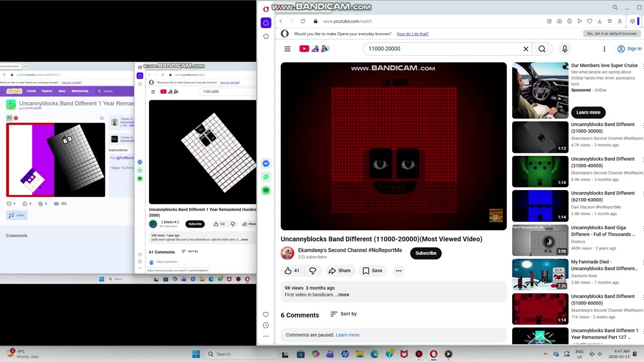The width and height of the screenshot is (644, 362).
Task: Open 'Full of Thousands' Giga Different thumbnail
Action: (540, 240)
